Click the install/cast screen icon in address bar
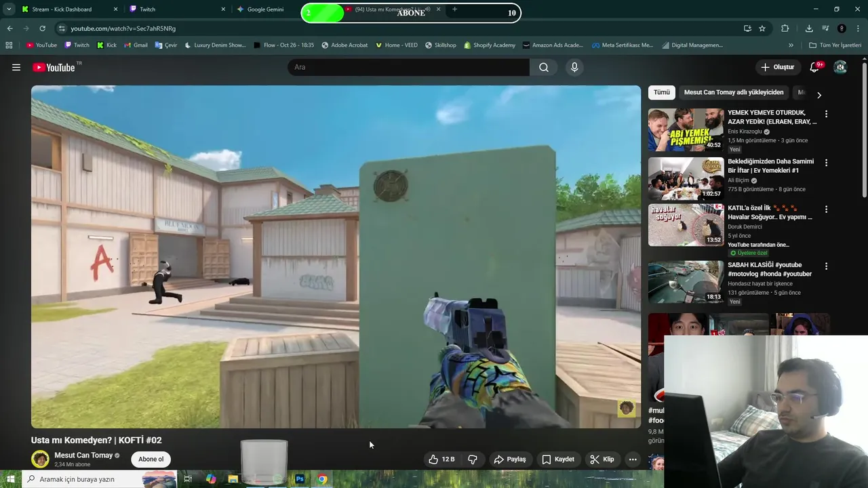Screen dimensions: 868x488 click(x=747, y=28)
